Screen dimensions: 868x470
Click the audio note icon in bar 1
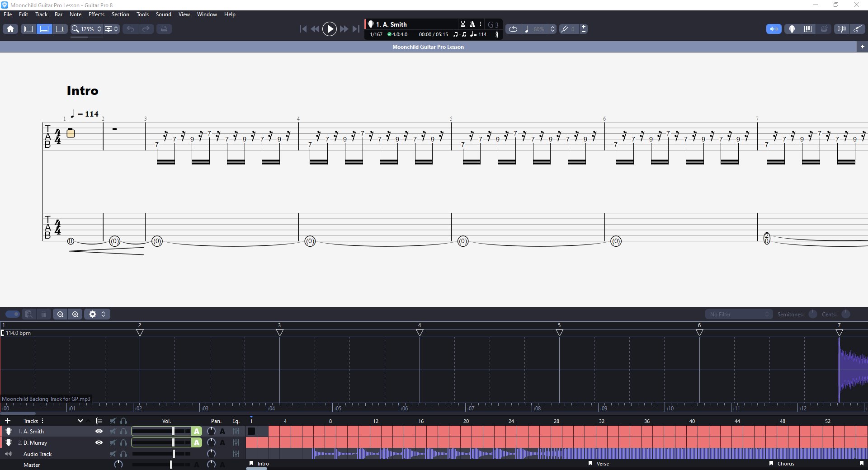coord(71,133)
